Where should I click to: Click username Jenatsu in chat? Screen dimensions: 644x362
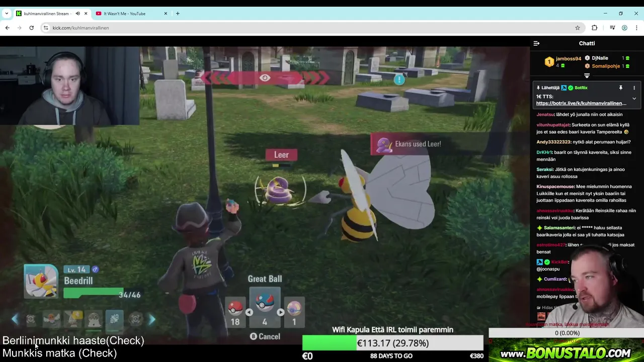coord(545,115)
